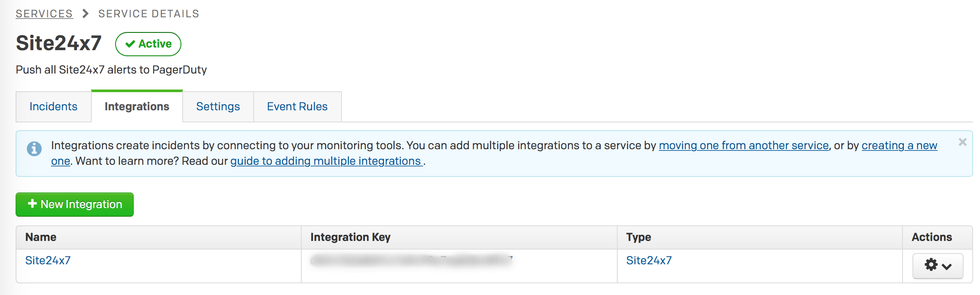Click the info icon in the banner

[35, 149]
